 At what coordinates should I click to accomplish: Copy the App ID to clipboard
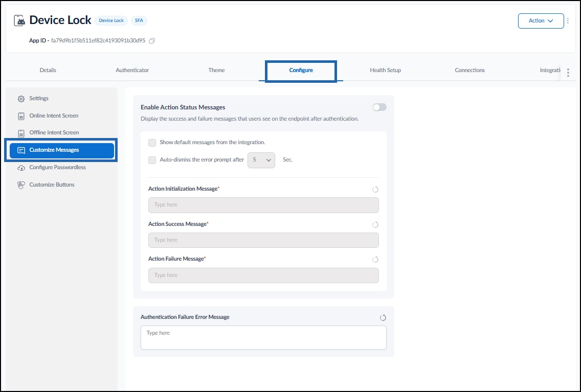(151, 41)
